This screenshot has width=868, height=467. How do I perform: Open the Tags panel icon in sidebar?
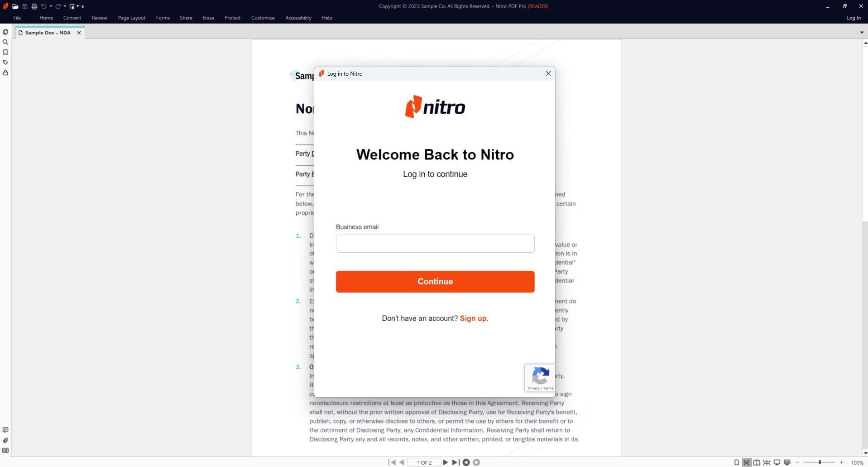[x=5, y=63]
